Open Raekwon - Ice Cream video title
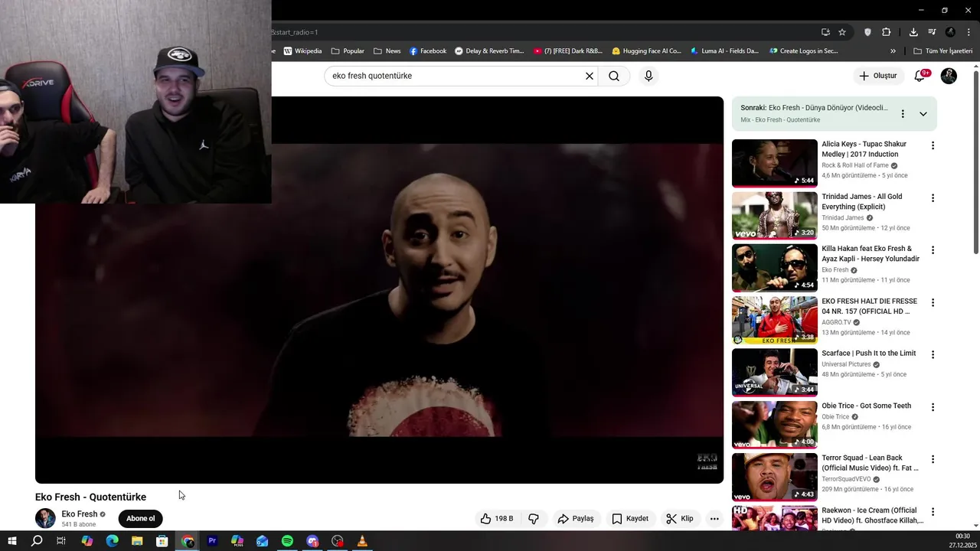 (873, 516)
